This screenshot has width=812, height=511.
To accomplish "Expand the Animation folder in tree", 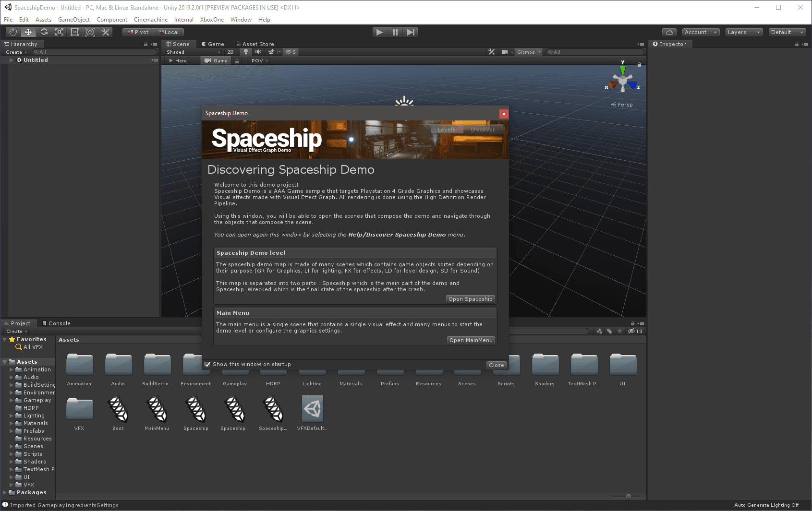I will click(12, 369).
